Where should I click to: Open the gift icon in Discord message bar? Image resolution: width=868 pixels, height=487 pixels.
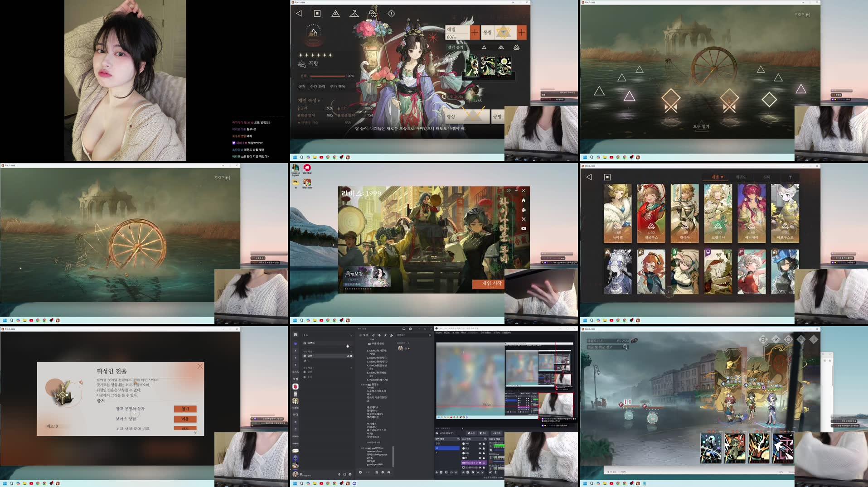pos(377,472)
